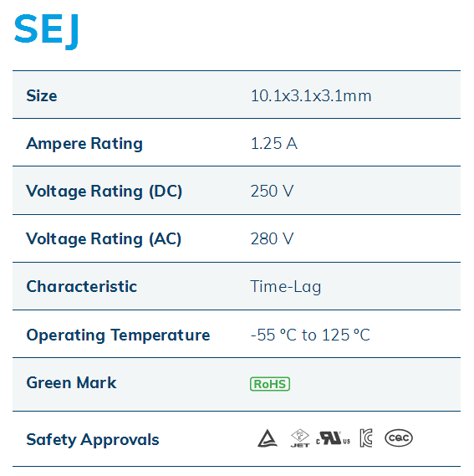Screen dimensions: 474x476
Task: Select the Size row label
Action: (x=42, y=95)
